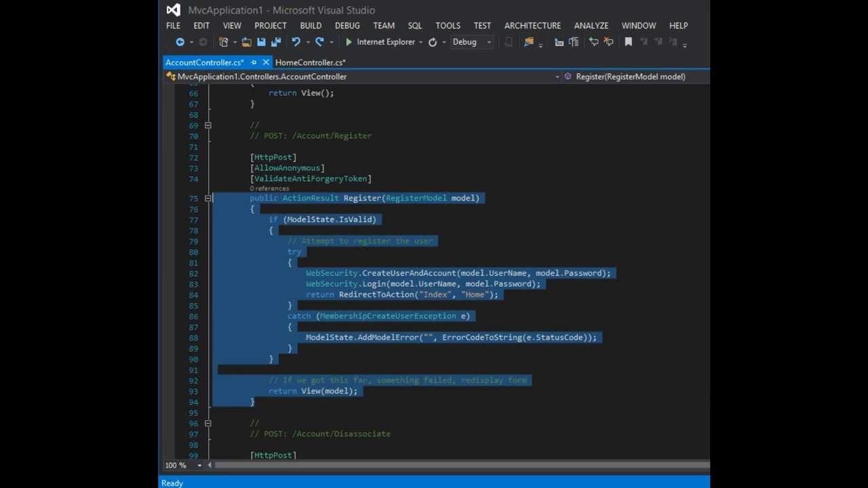Click the decrease indent icon
The image size is (868, 488).
coord(559,42)
